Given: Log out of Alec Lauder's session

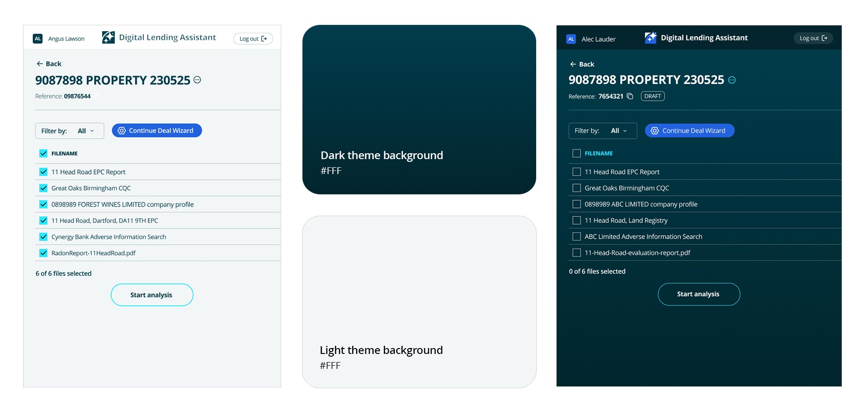Looking at the screenshot, I should [813, 38].
